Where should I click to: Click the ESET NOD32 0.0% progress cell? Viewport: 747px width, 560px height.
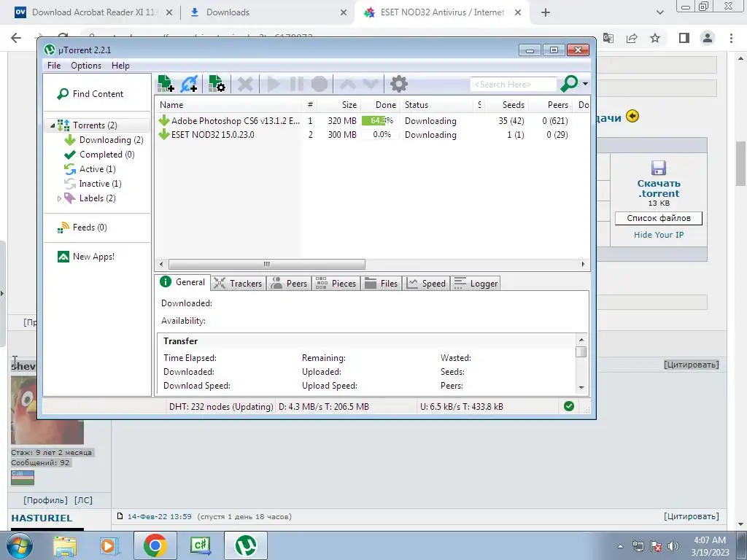[379, 135]
